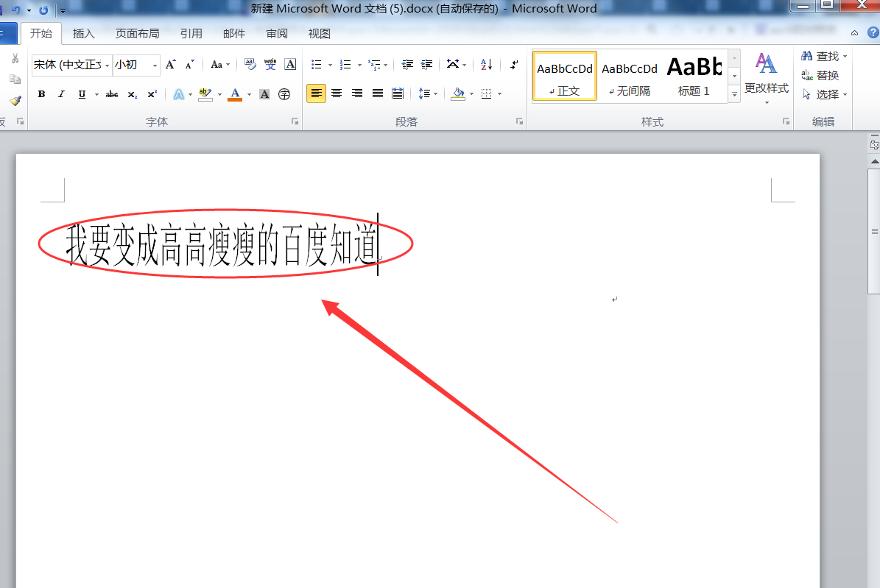The image size is (880, 588).
Task: Apply distributed alignment
Action: [398, 93]
